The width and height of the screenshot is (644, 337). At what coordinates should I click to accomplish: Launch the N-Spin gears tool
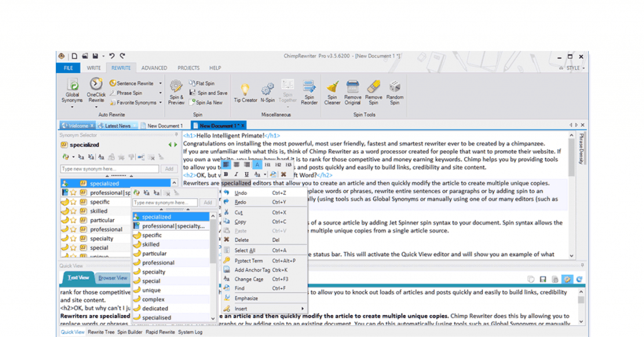pos(267,93)
